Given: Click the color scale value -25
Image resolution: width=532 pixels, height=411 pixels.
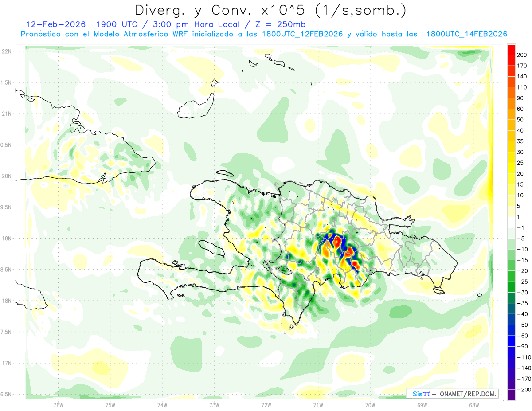Looking at the screenshot, I should (524, 282).
